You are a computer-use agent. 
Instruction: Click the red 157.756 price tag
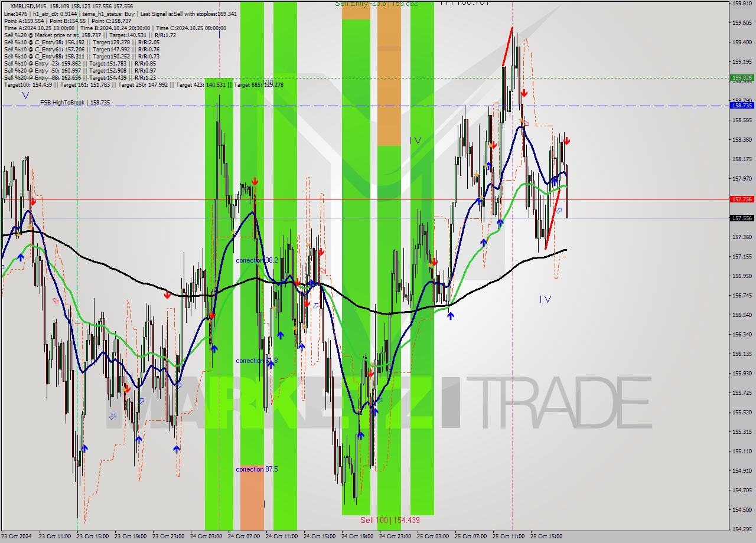(x=742, y=199)
